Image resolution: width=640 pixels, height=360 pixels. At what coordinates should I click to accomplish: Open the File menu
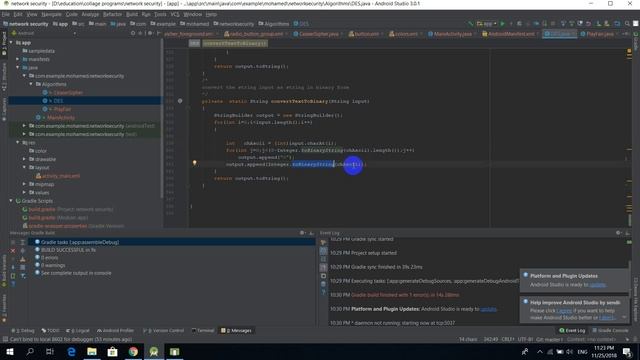coord(6,14)
